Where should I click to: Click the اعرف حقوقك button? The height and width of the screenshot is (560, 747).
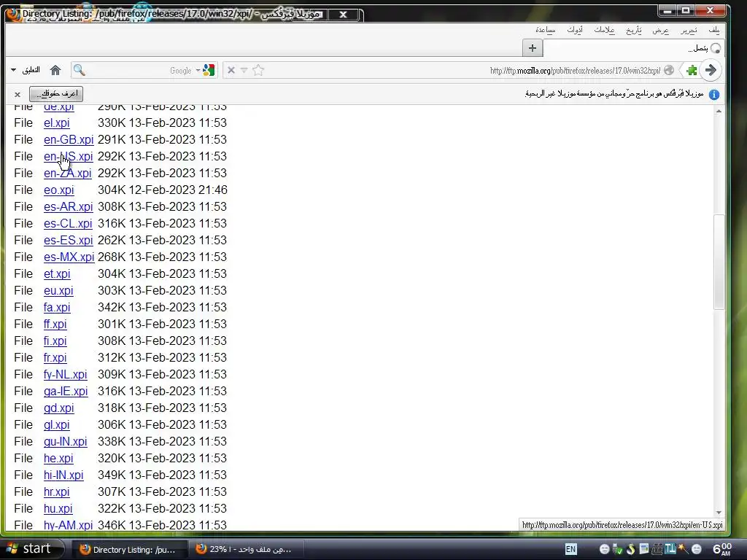pos(56,94)
